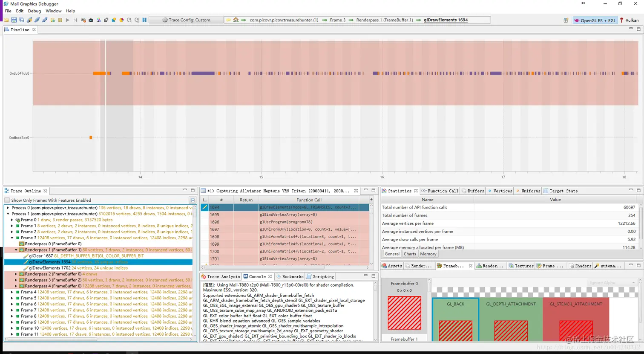The image size is (644, 354).
Task: Click com.picovr.picovrtreasurehunter breadcrumb link
Action: click(284, 20)
